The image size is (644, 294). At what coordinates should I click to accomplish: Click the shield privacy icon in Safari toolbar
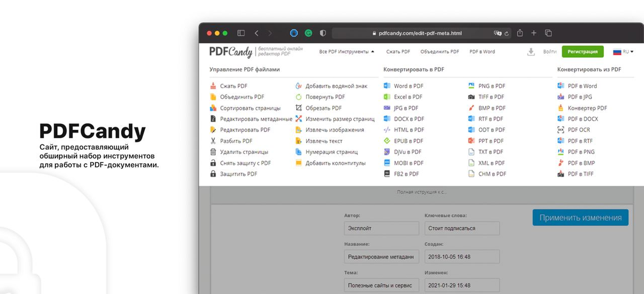[323, 33]
